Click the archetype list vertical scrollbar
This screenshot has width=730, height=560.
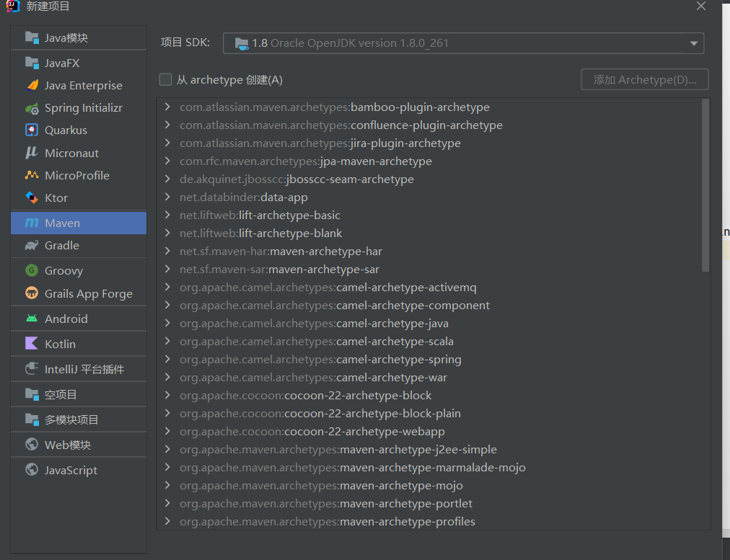coord(705,185)
